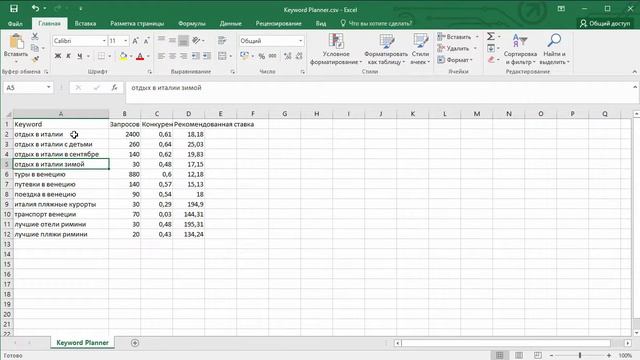Image resolution: width=640 pixels, height=360 pixels.
Task: Switch to the Вставка tab
Action: tap(85, 24)
